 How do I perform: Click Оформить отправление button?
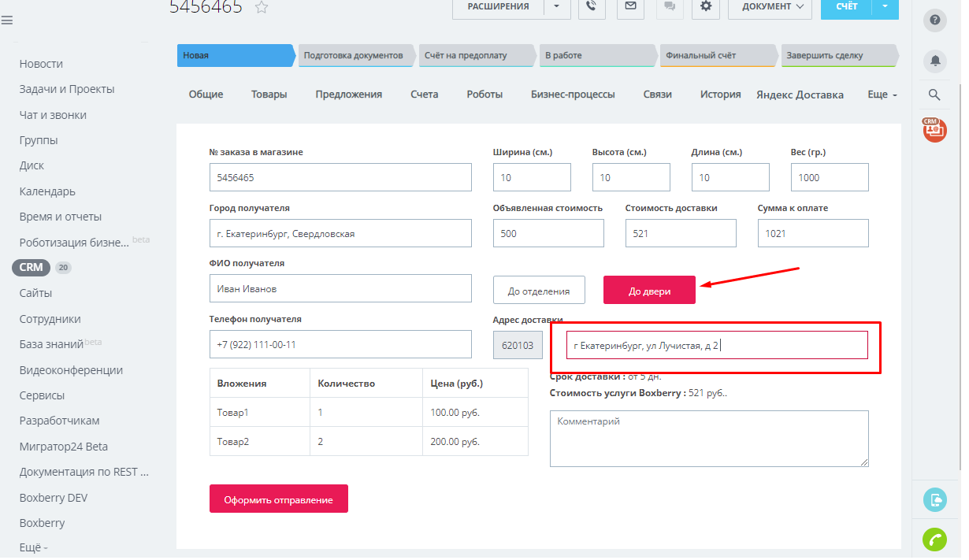pos(279,499)
